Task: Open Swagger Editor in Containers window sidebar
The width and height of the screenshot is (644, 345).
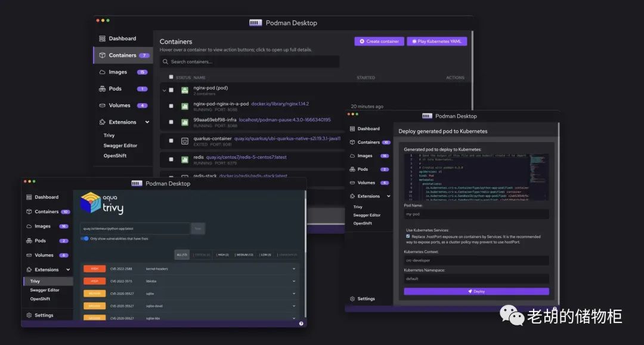Action: point(120,146)
